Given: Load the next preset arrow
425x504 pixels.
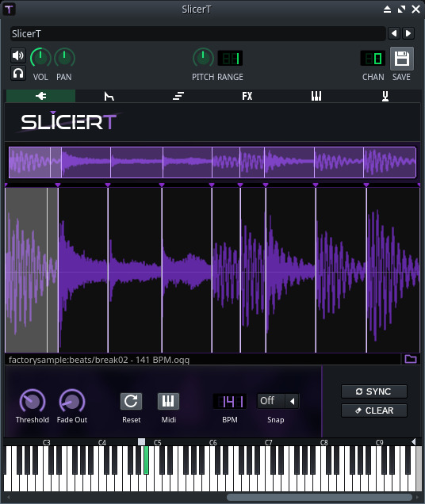Looking at the screenshot, I should 408,33.
